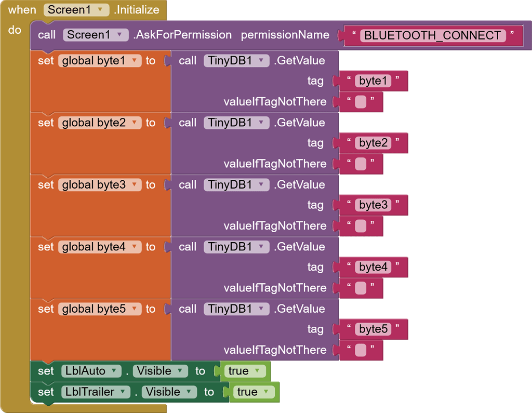Open the Screen1 dropdown in the Initialize event
The width and height of the screenshot is (532, 413).
pos(100,10)
